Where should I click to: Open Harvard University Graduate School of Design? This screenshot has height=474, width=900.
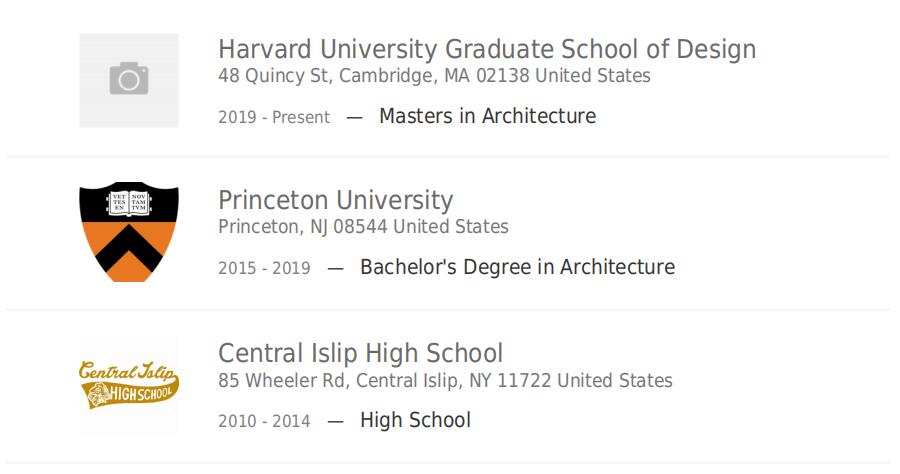[487, 49]
